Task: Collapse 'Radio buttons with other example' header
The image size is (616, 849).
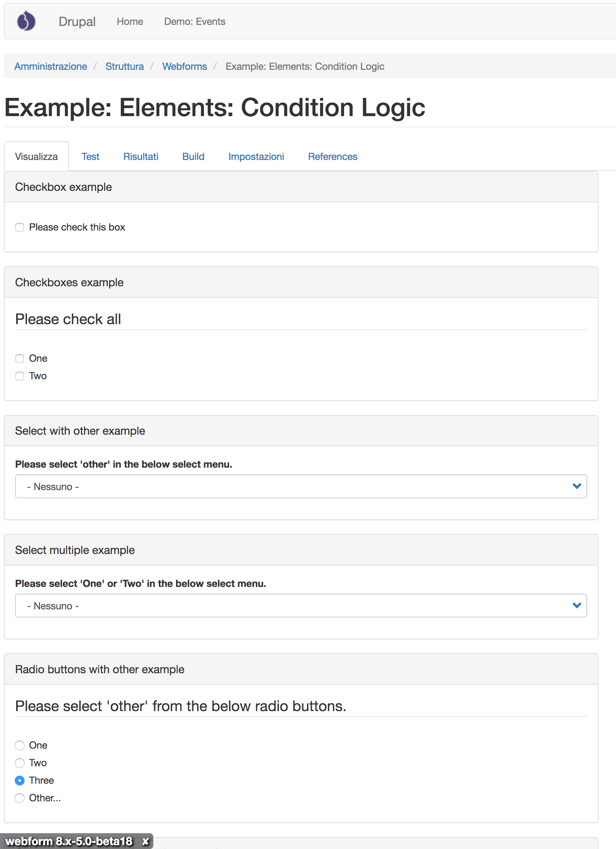Action: pos(301,669)
